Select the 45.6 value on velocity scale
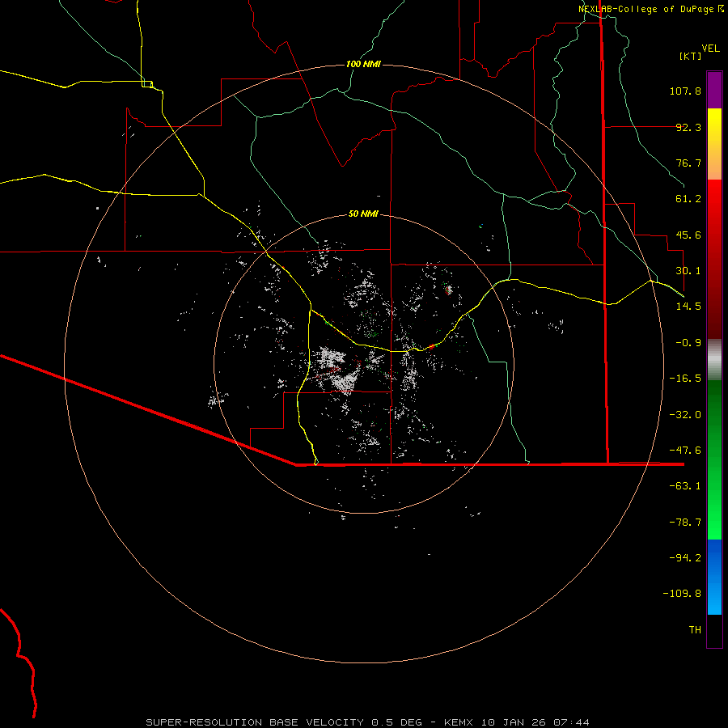The width and height of the screenshot is (728, 728). (x=688, y=235)
